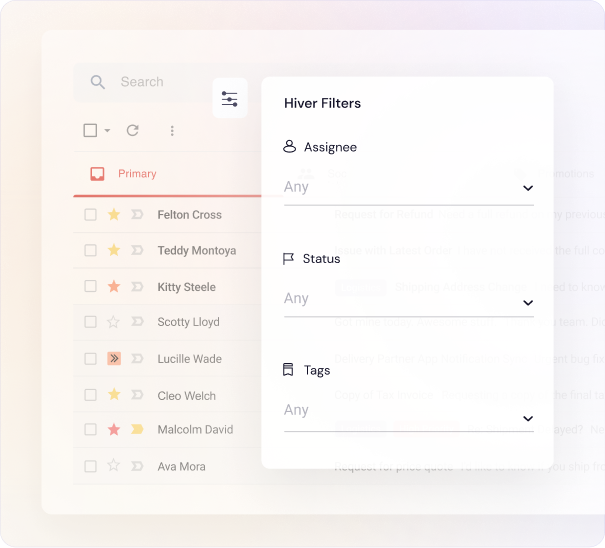Screen dimensions: 605x548
Task: Star the Ava Mora email
Action: [x=113, y=465]
